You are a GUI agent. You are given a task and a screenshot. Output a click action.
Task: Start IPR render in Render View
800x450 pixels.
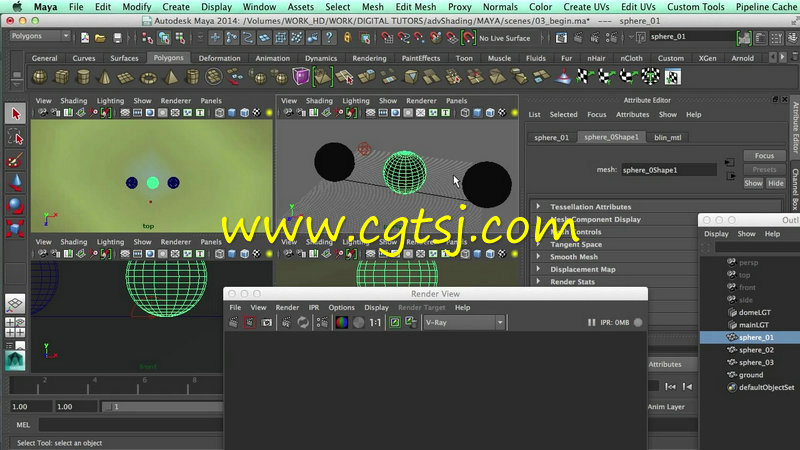coord(286,322)
